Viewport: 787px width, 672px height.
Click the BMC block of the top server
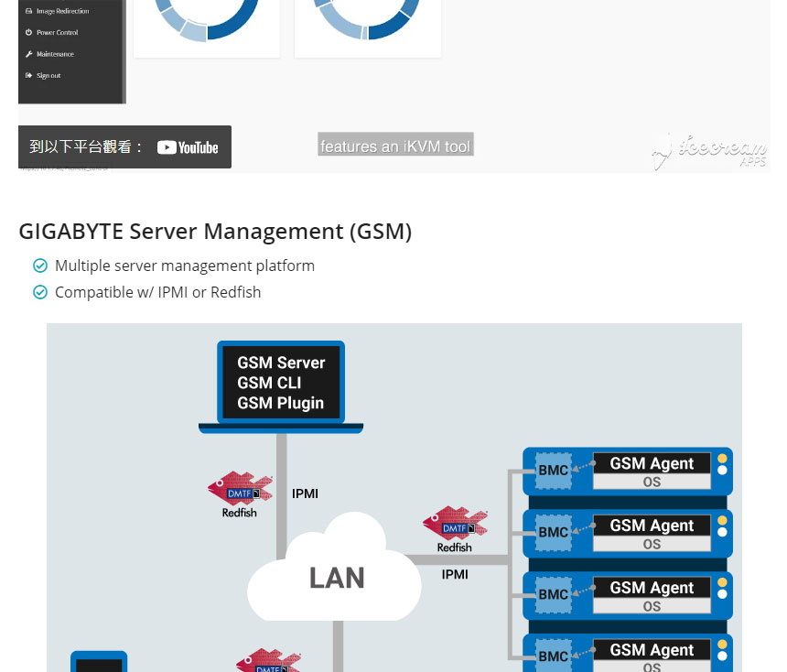[553, 471]
